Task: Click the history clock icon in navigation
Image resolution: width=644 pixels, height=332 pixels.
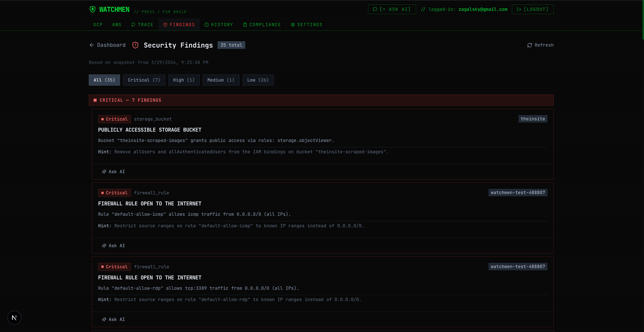Action: (x=207, y=25)
